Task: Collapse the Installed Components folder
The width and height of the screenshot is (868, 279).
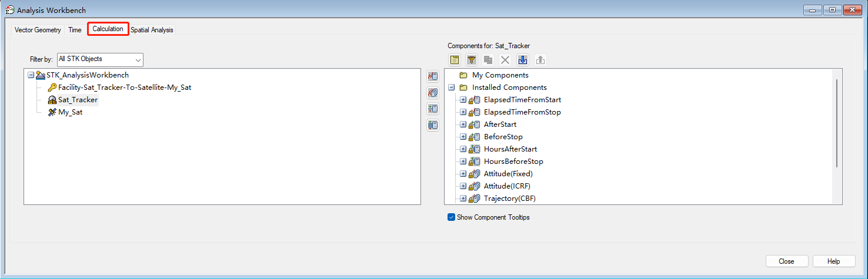Action: pyautogui.click(x=451, y=88)
